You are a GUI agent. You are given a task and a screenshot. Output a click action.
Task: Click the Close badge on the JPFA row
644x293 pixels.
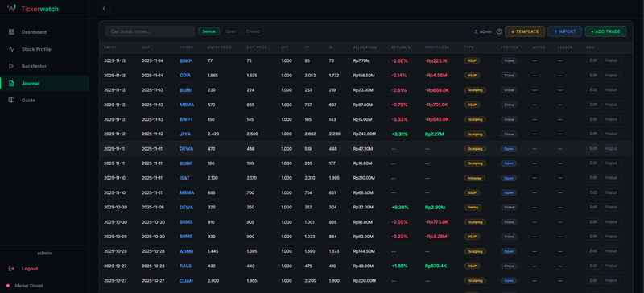pyautogui.click(x=509, y=134)
